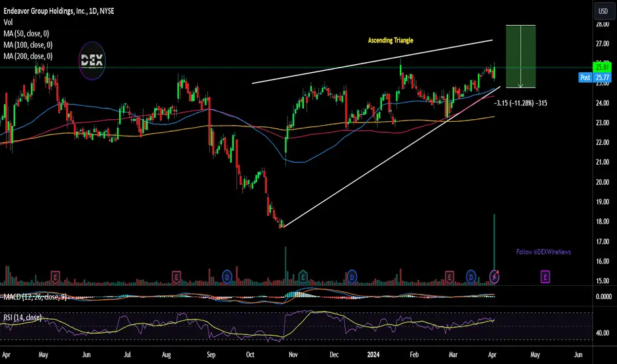Click the 2024 label on time axis
Viewport: 617px width, 364px height.
pyautogui.click(x=373, y=355)
